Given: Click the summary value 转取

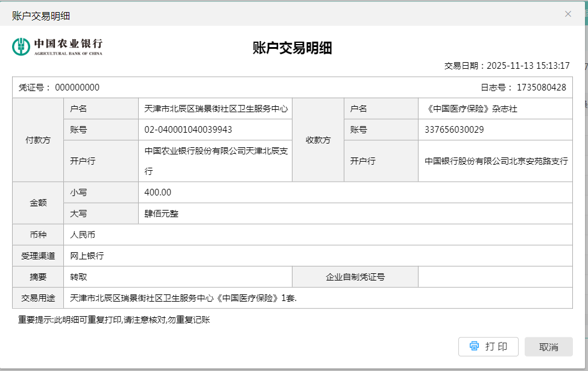Looking at the screenshot, I should coord(78,277).
